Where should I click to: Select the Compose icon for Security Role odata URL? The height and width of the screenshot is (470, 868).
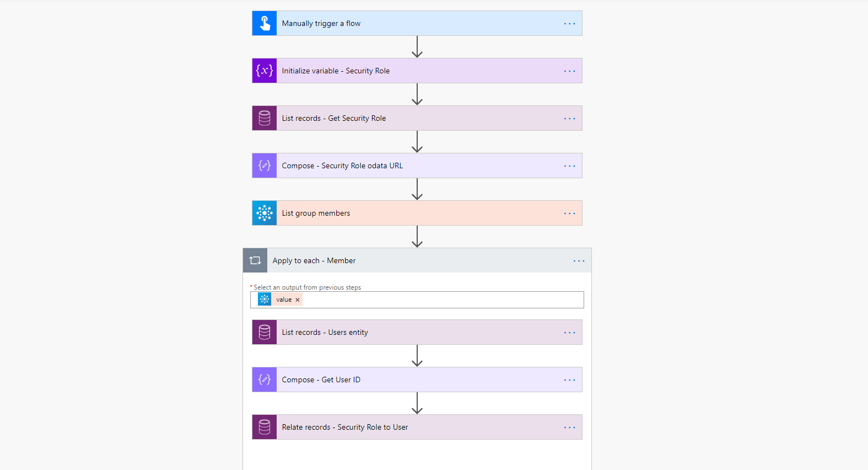coord(264,165)
